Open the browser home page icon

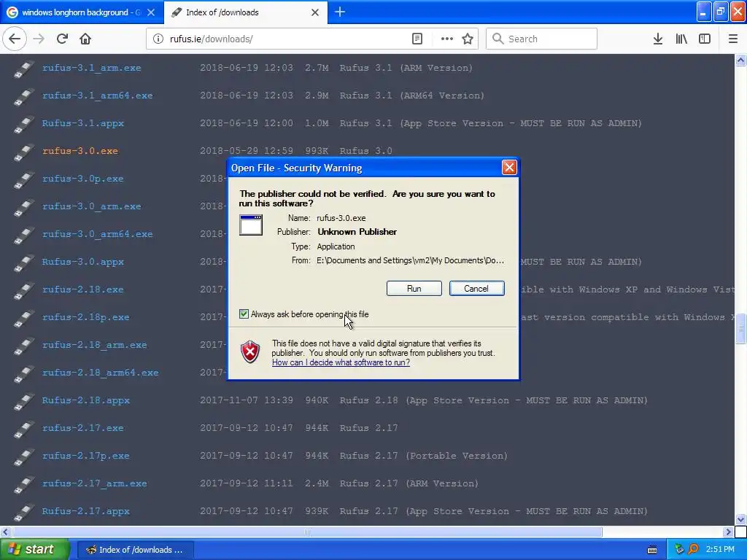pos(85,39)
